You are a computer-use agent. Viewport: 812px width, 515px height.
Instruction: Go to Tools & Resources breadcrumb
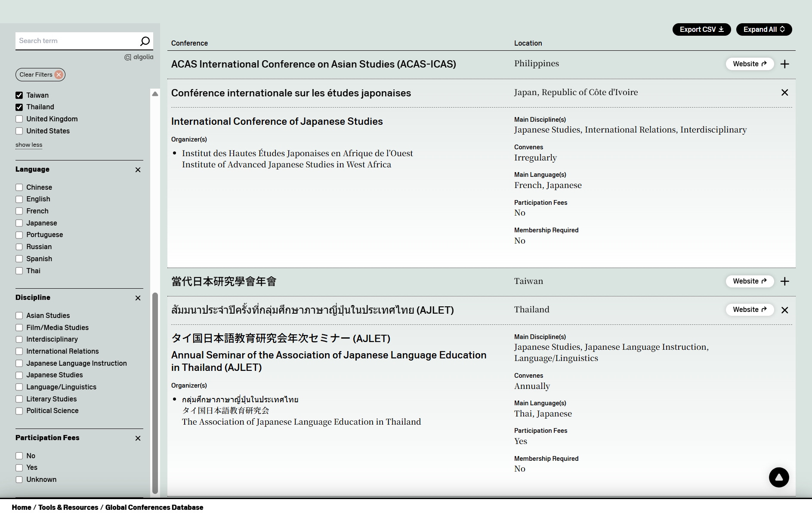(x=68, y=507)
